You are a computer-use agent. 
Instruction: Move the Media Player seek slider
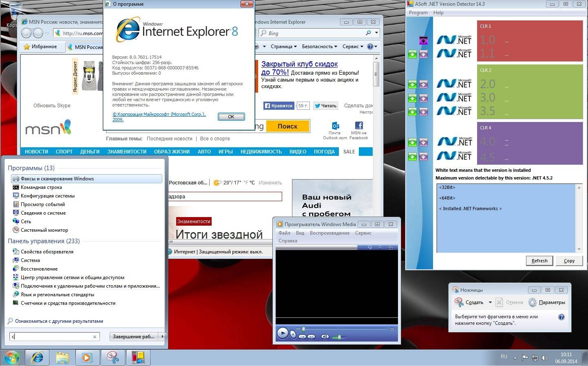click(303, 329)
